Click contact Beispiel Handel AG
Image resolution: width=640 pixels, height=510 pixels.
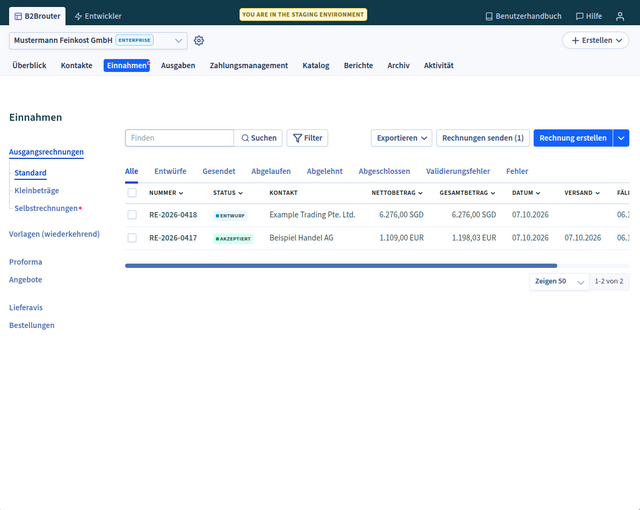pyautogui.click(x=301, y=238)
